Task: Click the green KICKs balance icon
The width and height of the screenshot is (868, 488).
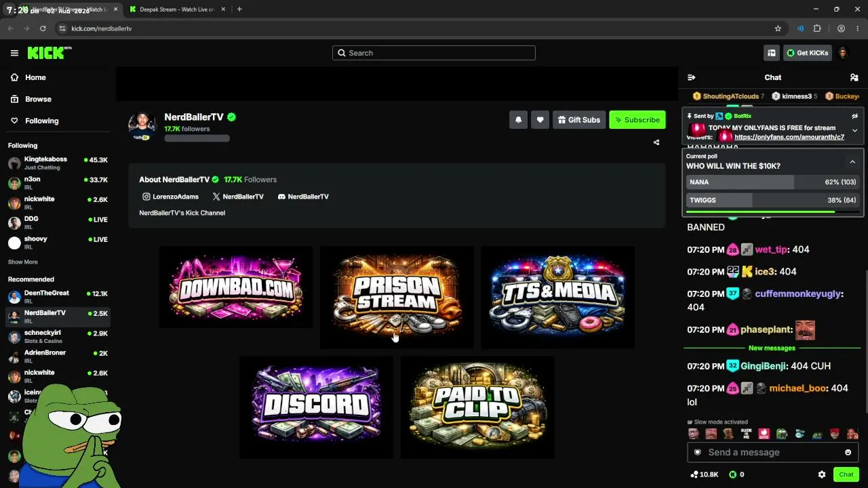Action: [732, 474]
